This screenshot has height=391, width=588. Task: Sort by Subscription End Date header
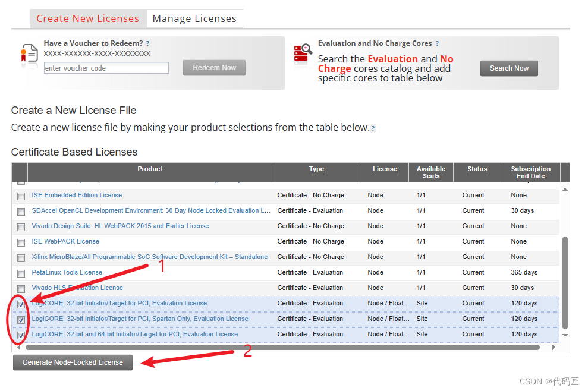530,172
